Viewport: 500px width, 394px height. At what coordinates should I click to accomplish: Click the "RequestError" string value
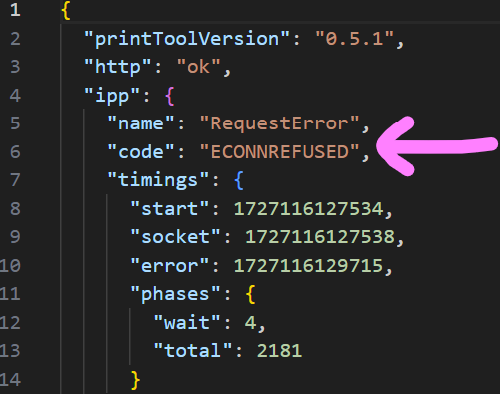279,124
